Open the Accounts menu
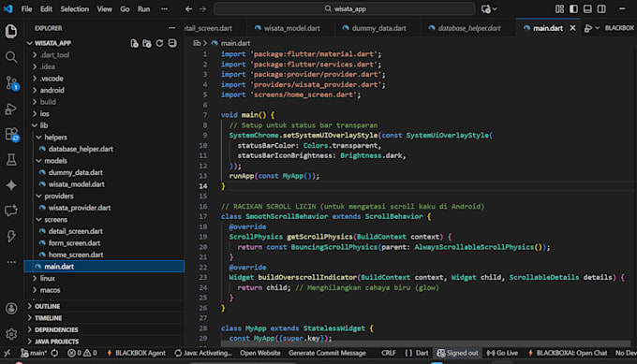 (11, 309)
